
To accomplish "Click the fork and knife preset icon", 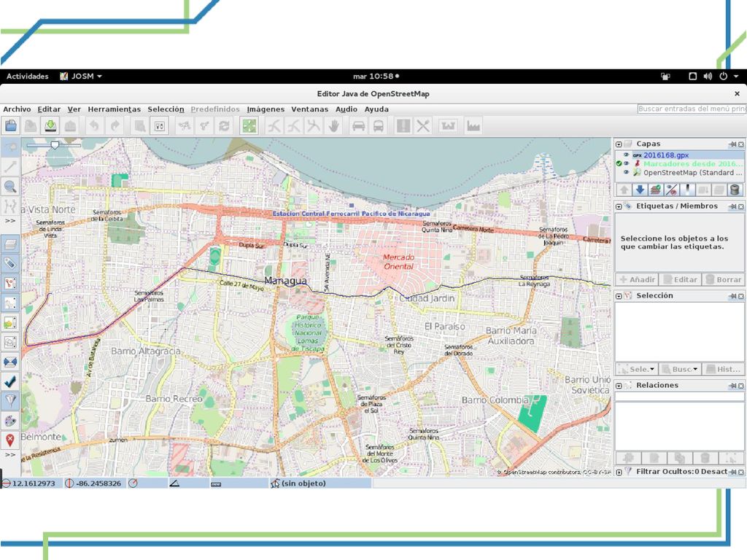I will point(423,126).
